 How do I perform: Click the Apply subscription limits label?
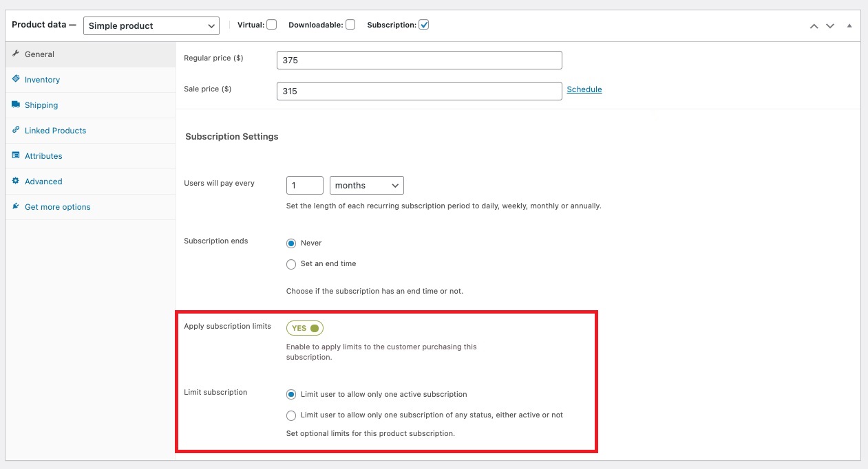228,326
